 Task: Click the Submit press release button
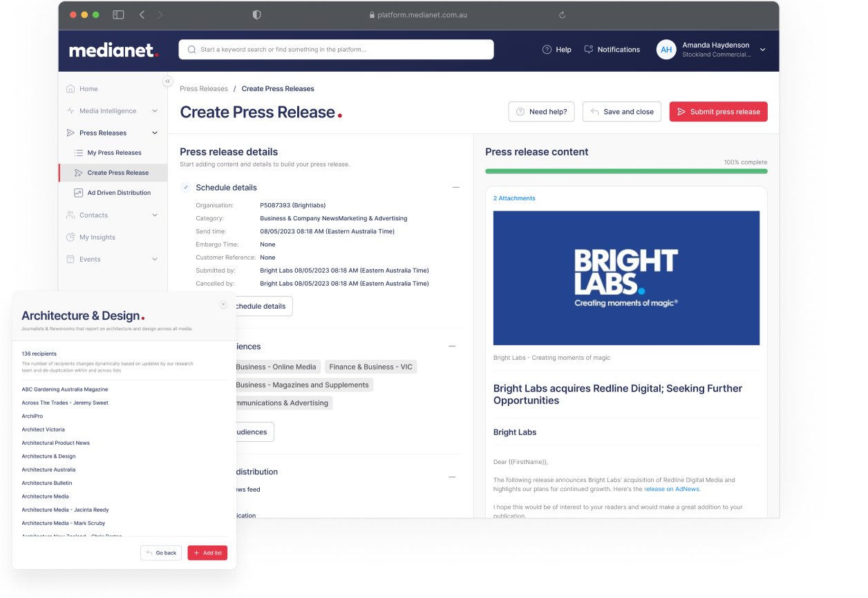[718, 112]
